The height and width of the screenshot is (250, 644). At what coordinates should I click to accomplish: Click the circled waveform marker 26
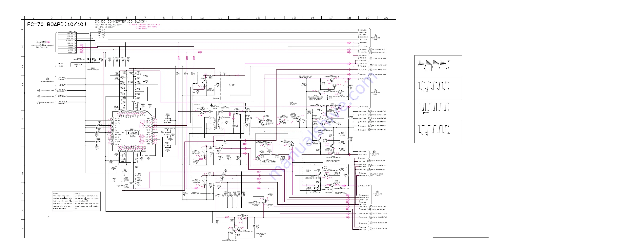coord(142,141)
